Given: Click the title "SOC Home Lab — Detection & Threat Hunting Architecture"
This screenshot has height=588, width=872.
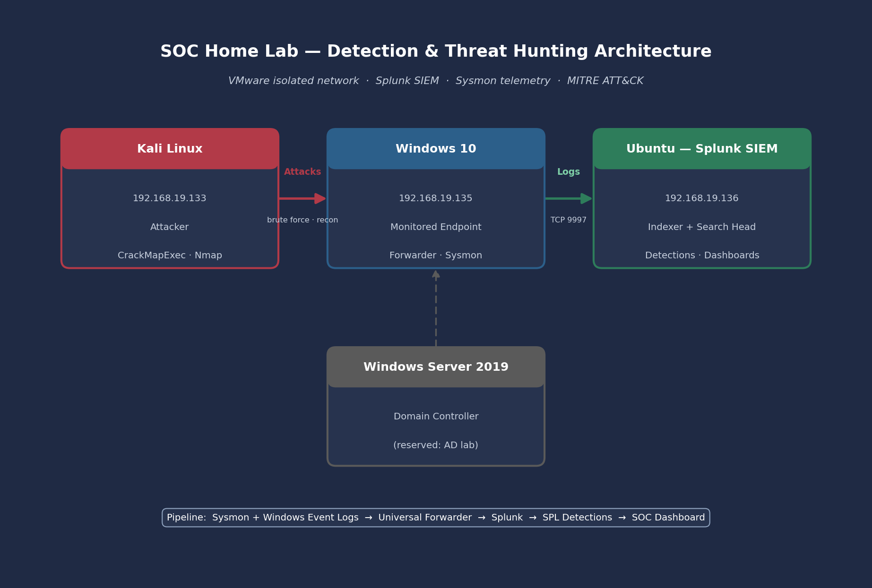Looking at the screenshot, I should (436, 51).
